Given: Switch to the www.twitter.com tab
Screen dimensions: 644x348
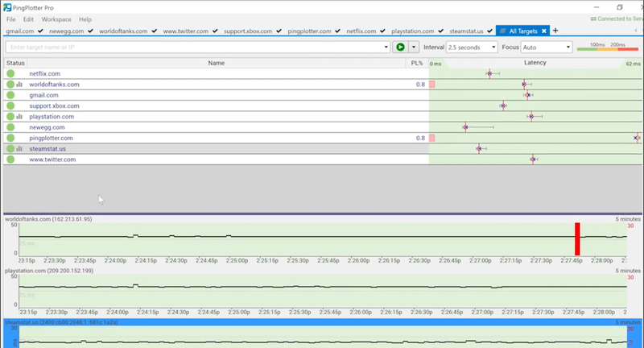Looking at the screenshot, I should (190, 31).
